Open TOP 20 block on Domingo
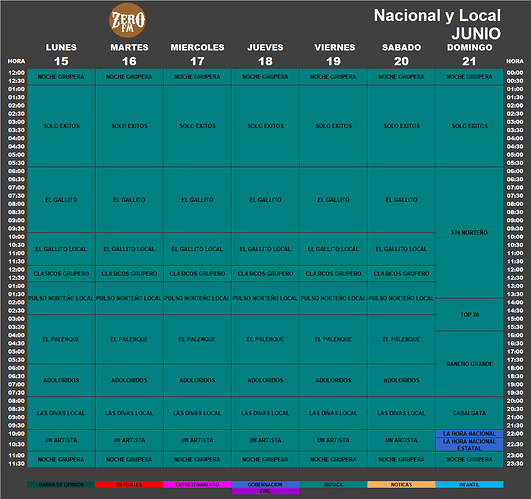531x499 pixels. pos(469,314)
